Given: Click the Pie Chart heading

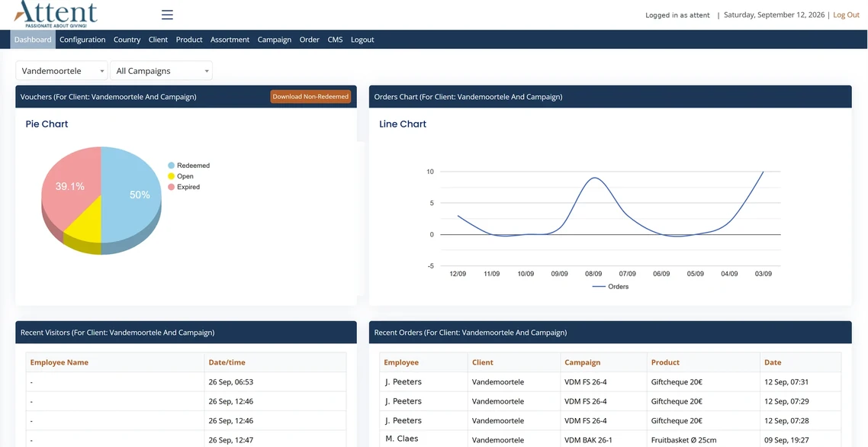Looking at the screenshot, I should [x=47, y=124].
